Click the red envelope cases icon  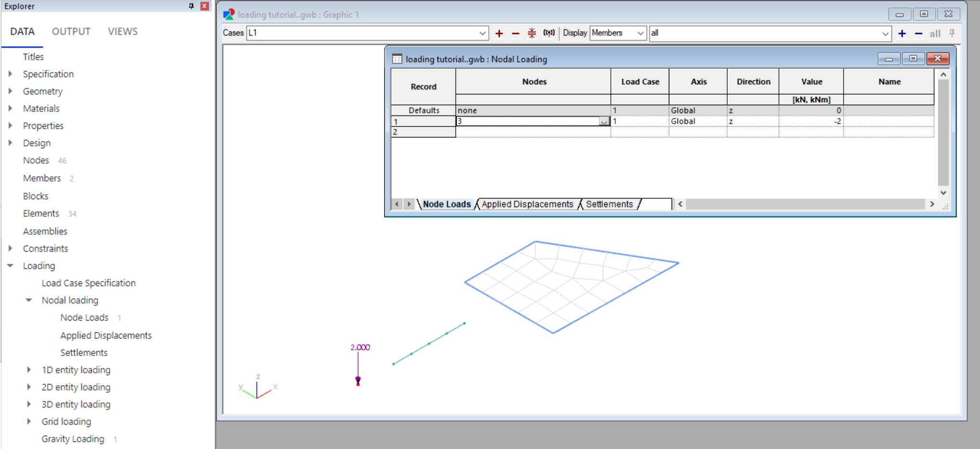(x=532, y=33)
